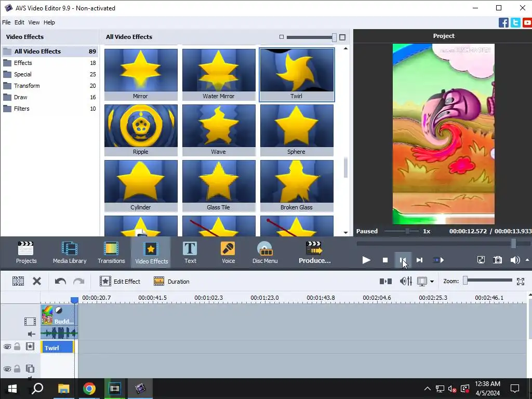Select the Draw folder

click(50, 97)
